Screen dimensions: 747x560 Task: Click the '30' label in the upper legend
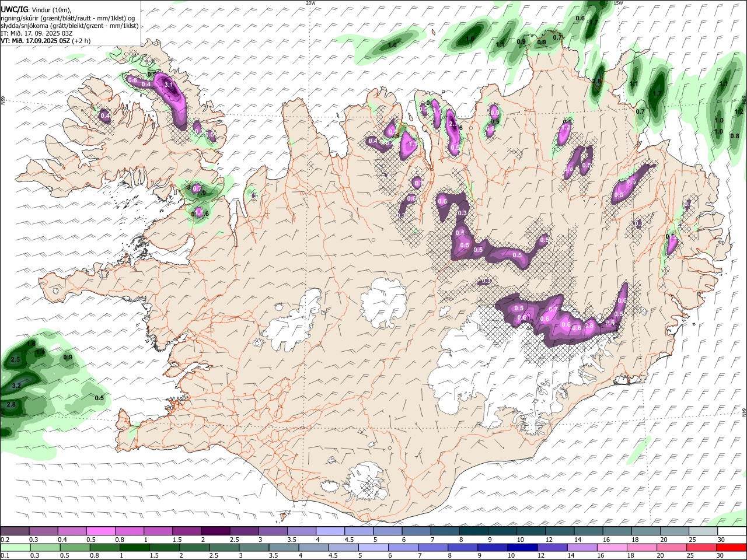tap(721, 540)
